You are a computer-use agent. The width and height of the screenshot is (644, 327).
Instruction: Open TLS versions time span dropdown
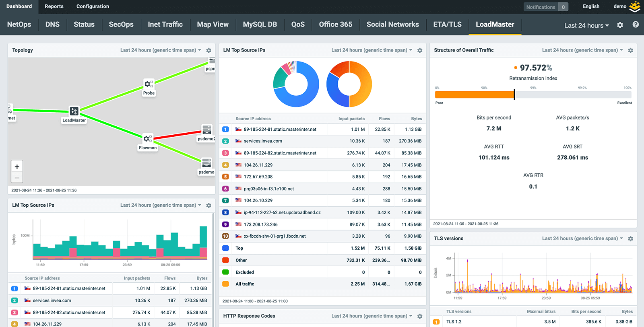click(x=582, y=239)
